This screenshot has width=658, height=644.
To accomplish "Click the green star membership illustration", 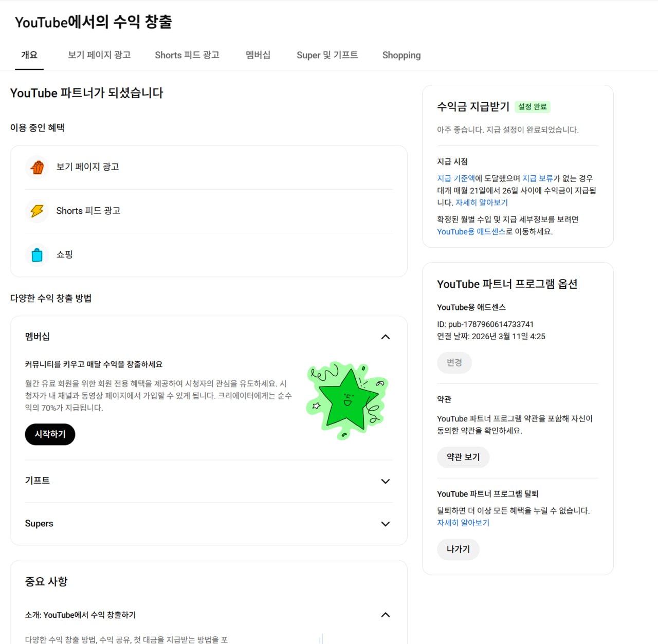I will [347, 400].
